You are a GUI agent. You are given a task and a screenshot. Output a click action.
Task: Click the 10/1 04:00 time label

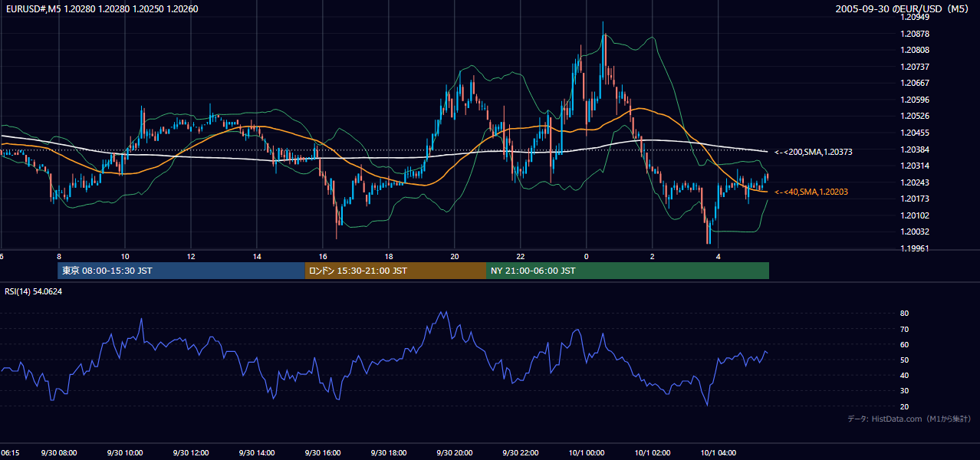tap(719, 453)
